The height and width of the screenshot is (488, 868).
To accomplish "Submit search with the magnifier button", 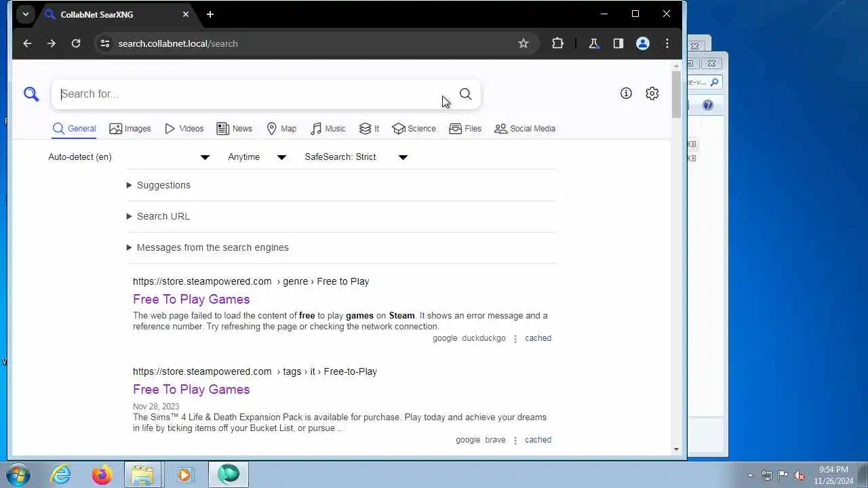I will 465,94.
